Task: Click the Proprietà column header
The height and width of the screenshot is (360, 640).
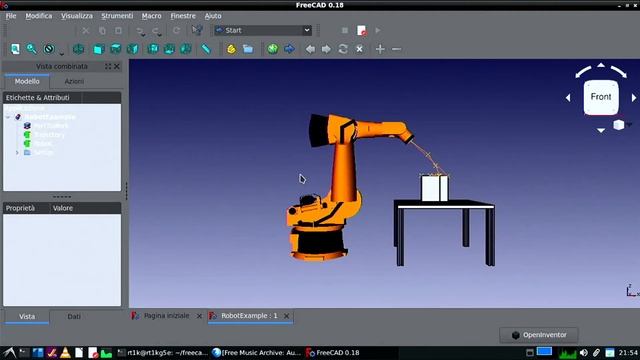Action: tap(27, 208)
